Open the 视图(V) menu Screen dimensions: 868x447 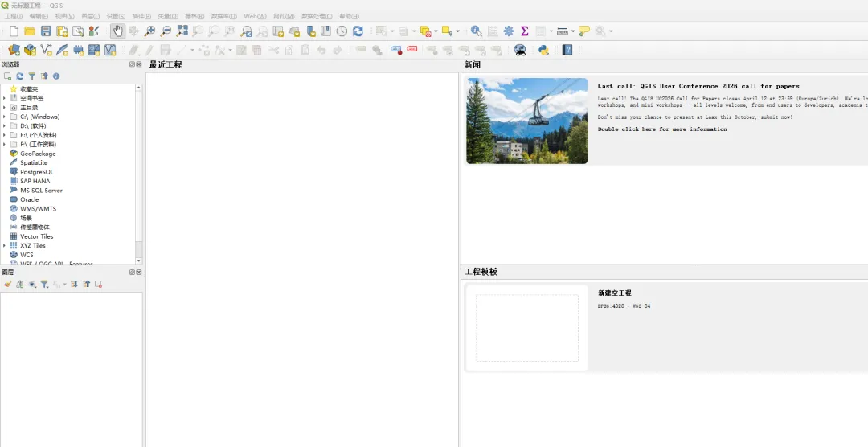64,16
